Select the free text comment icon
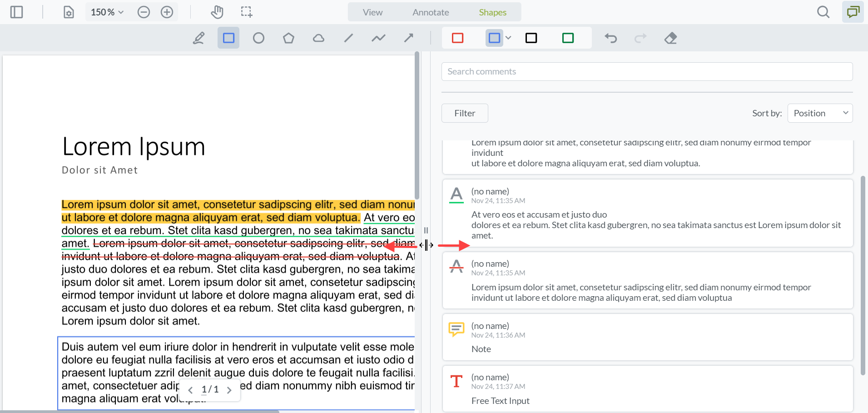 (x=456, y=381)
